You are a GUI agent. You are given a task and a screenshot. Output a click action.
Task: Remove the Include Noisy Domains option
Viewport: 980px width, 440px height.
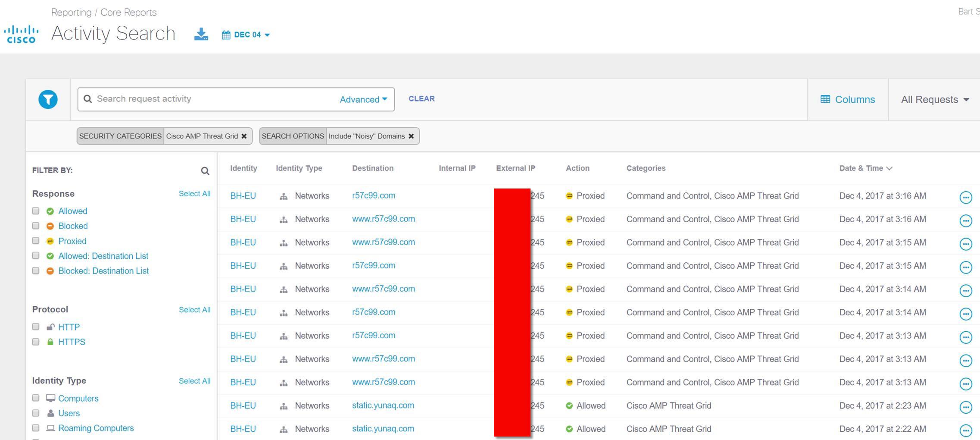click(411, 136)
